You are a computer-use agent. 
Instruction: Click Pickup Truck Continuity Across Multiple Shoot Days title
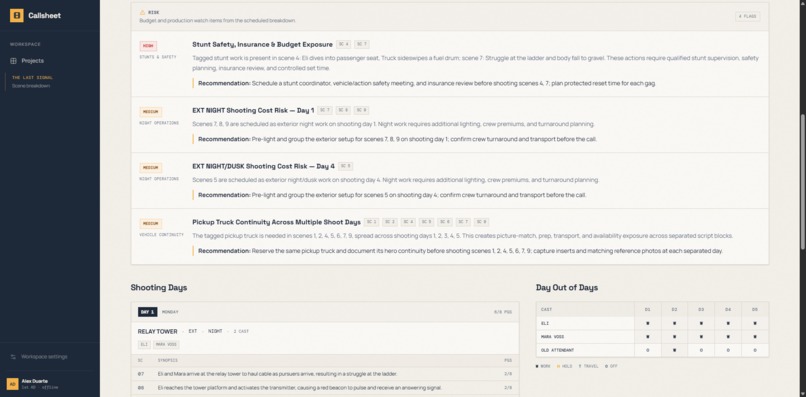pos(277,222)
